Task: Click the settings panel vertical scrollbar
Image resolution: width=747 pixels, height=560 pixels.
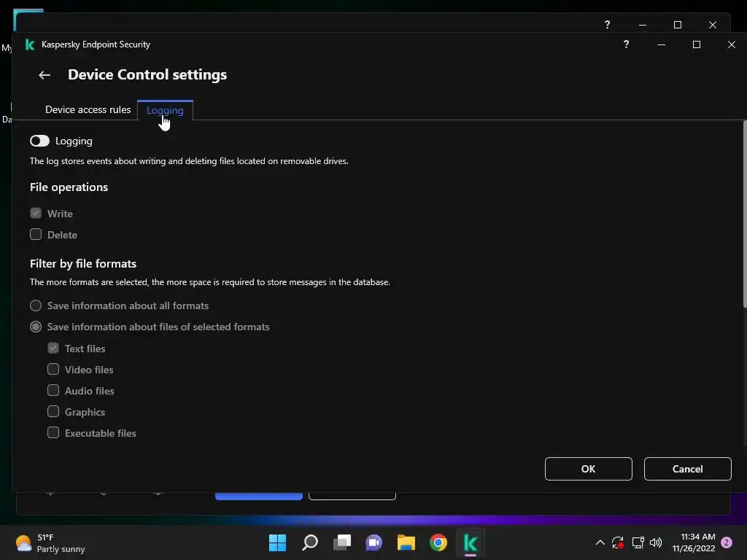Action: (745, 214)
